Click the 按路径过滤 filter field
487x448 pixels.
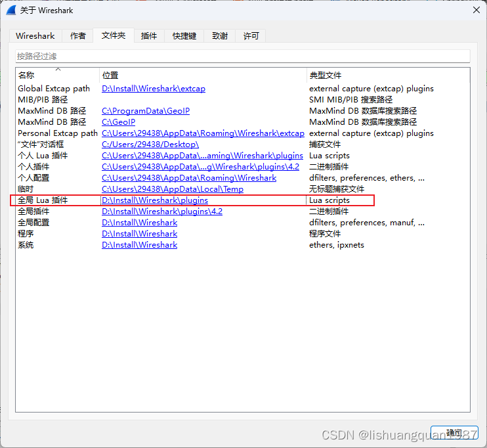pos(243,56)
